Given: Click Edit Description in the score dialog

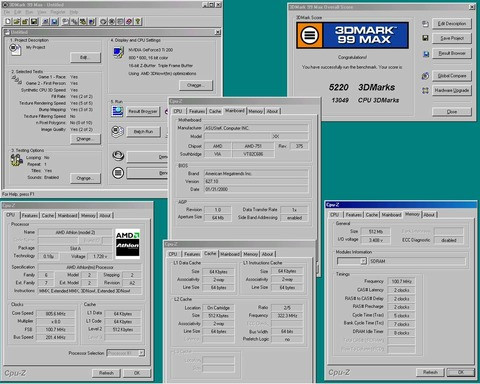Looking at the screenshot, I should (x=452, y=24).
